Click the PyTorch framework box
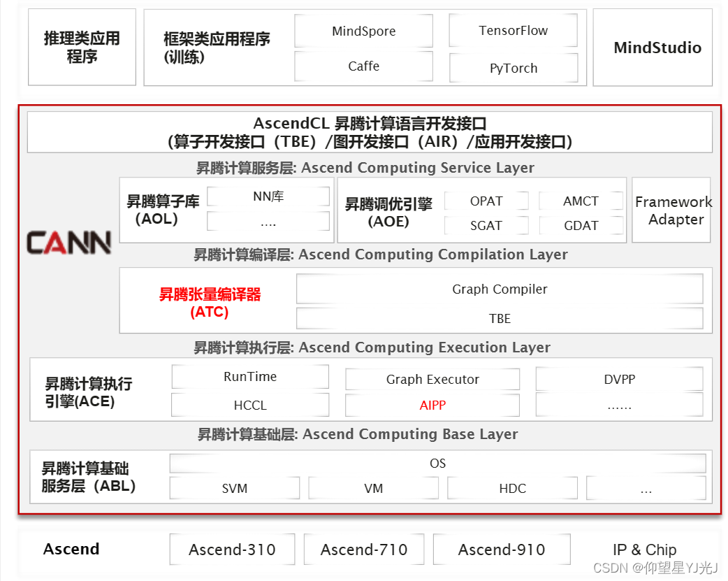Screen dimensions: 728x581 (x=513, y=68)
